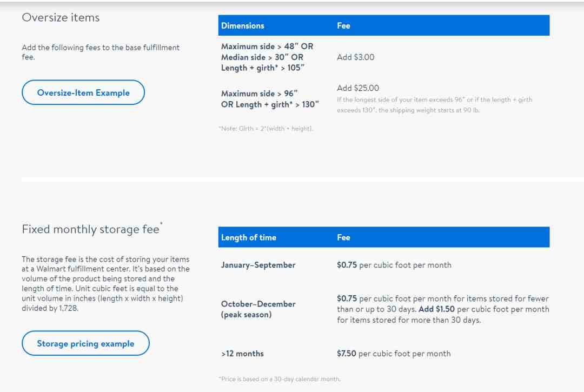Screen dimensions: 584x392
Task: Click the Fixed monthly storage fee heading
Action: [x=91, y=229]
